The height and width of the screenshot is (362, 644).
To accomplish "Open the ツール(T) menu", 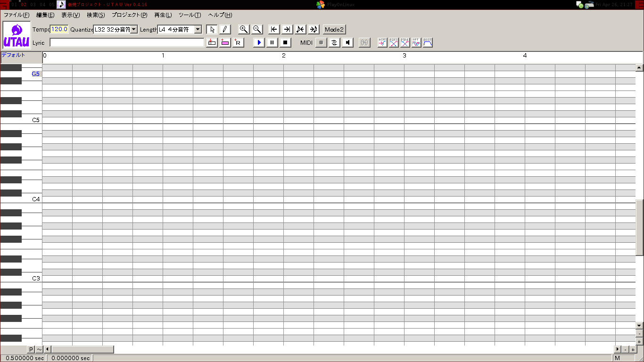I will [190, 15].
